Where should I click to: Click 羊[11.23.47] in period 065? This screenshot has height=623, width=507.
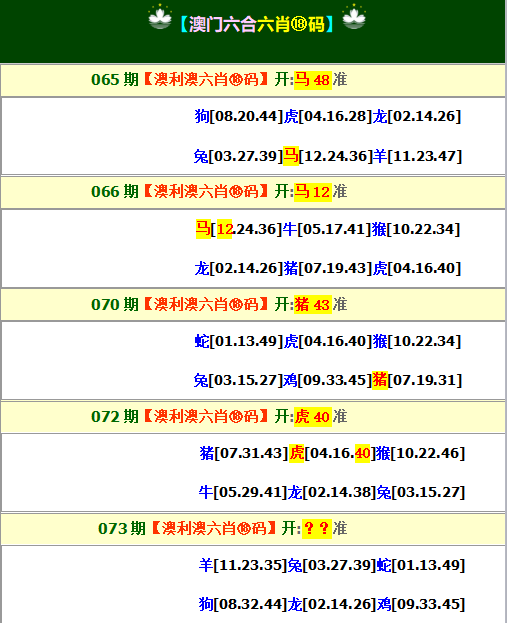point(418,156)
